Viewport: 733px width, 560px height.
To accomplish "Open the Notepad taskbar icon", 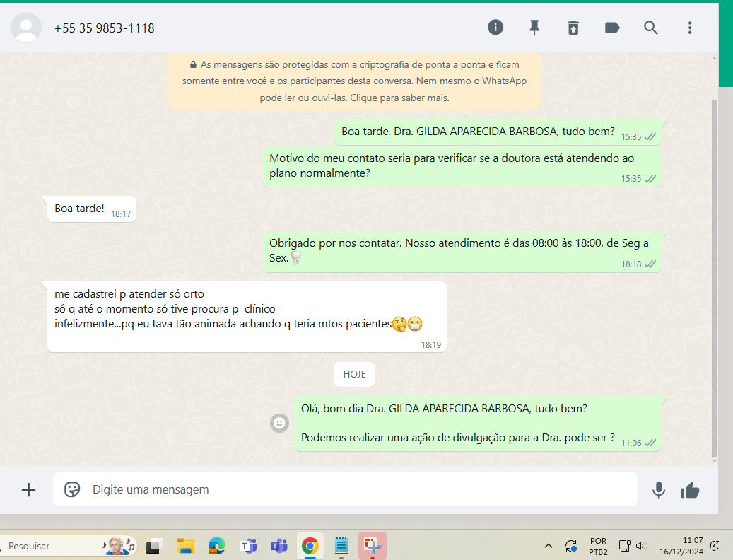I will pos(341,546).
